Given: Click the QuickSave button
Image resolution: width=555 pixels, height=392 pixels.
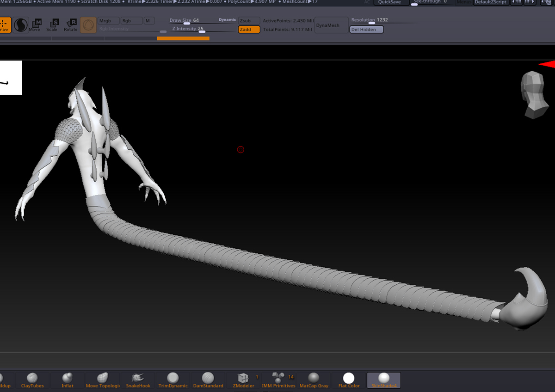Looking at the screenshot, I should (389, 2).
